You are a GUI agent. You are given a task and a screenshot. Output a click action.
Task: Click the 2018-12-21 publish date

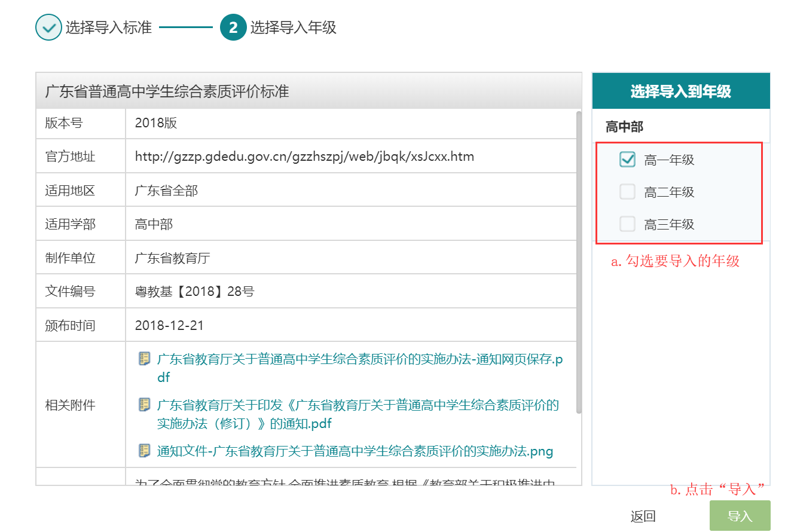coord(169,326)
